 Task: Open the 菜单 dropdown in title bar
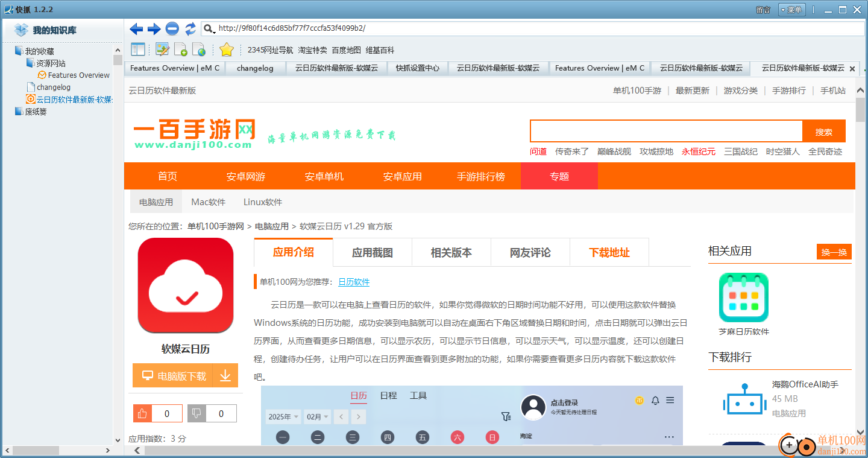[791, 10]
